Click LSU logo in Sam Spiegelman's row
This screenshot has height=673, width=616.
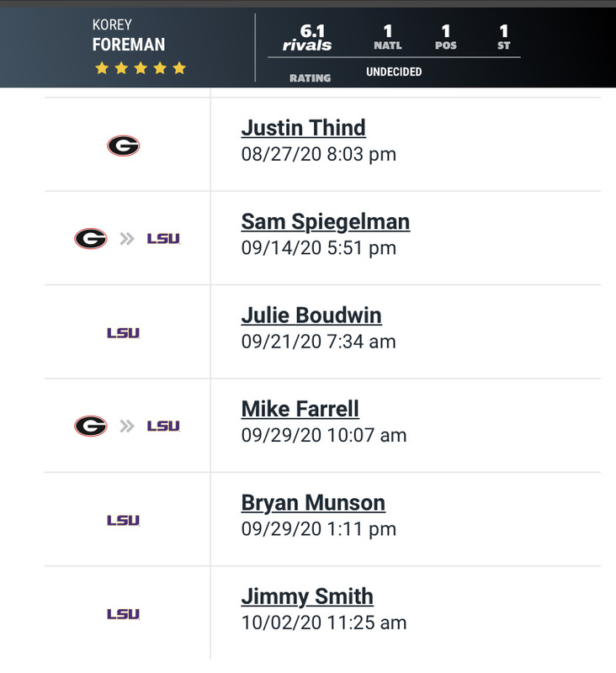163,239
